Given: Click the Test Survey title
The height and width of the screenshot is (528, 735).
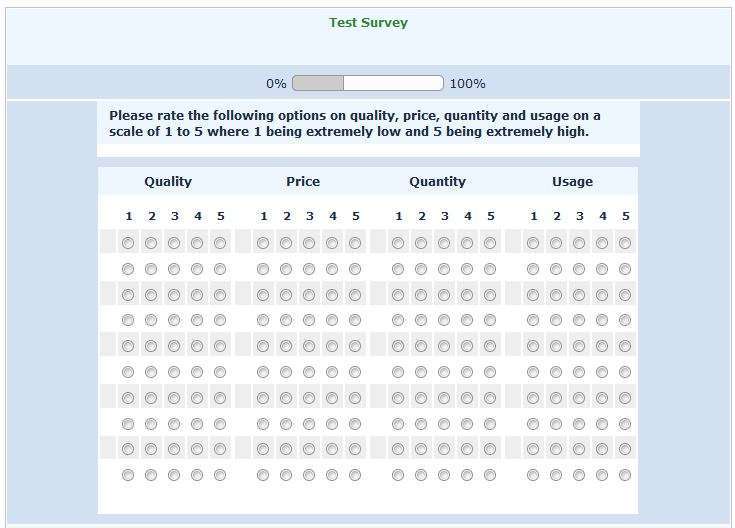Looking at the screenshot, I should click(368, 22).
